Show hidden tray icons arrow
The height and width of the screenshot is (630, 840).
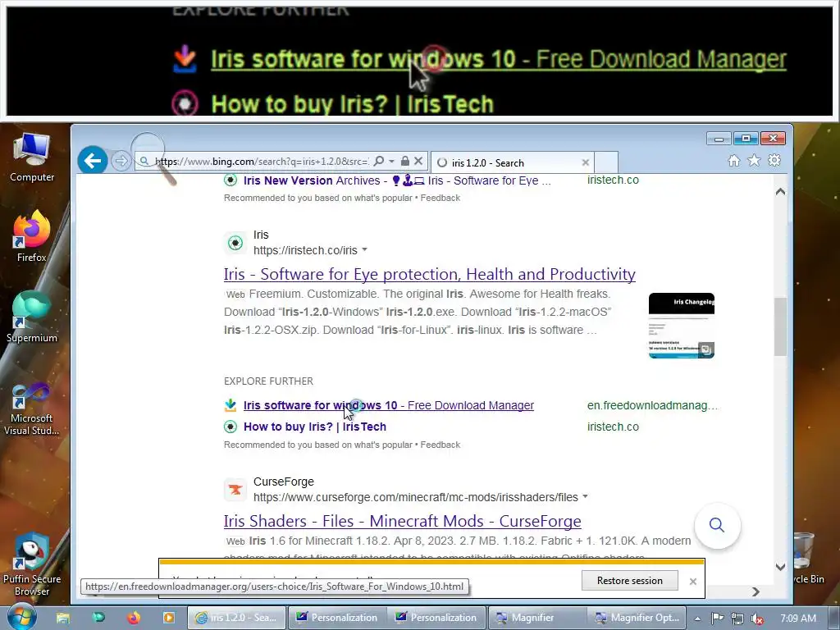[x=697, y=619]
